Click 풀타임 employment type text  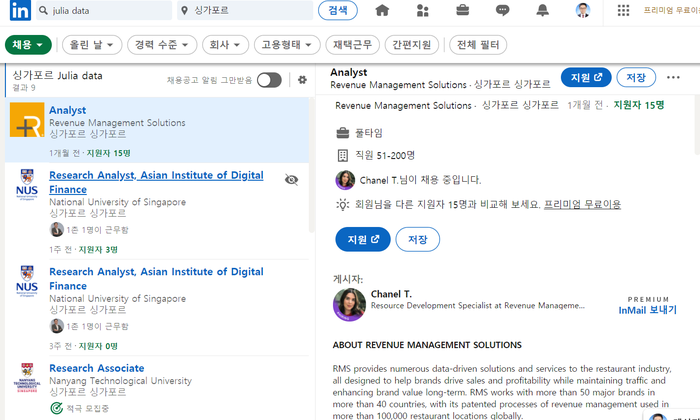point(369,133)
